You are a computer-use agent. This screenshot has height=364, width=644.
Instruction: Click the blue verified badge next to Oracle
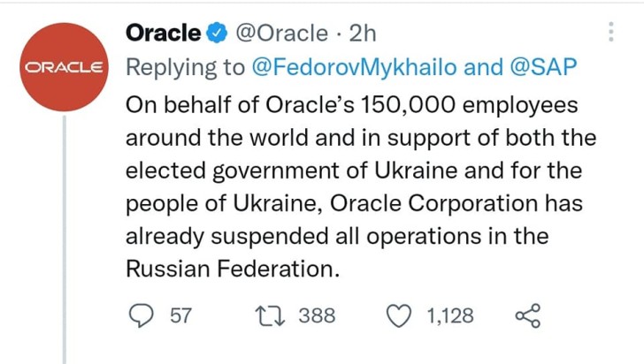216,34
